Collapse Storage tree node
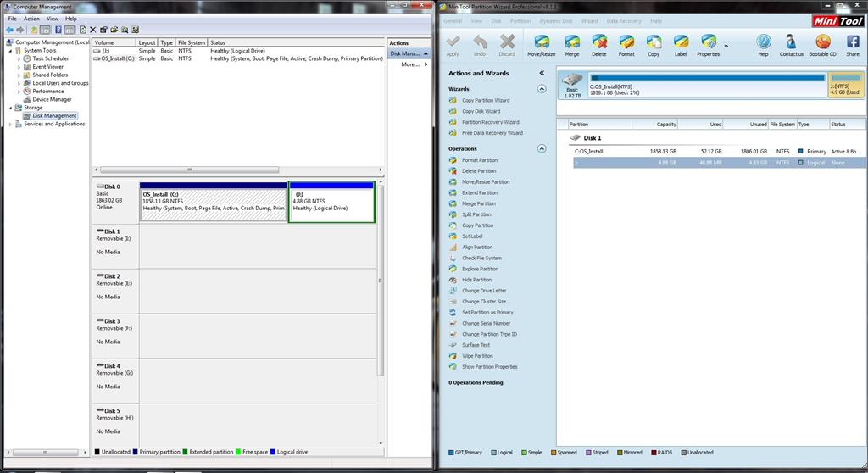This screenshot has width=868, height=473. coord(10,108)
